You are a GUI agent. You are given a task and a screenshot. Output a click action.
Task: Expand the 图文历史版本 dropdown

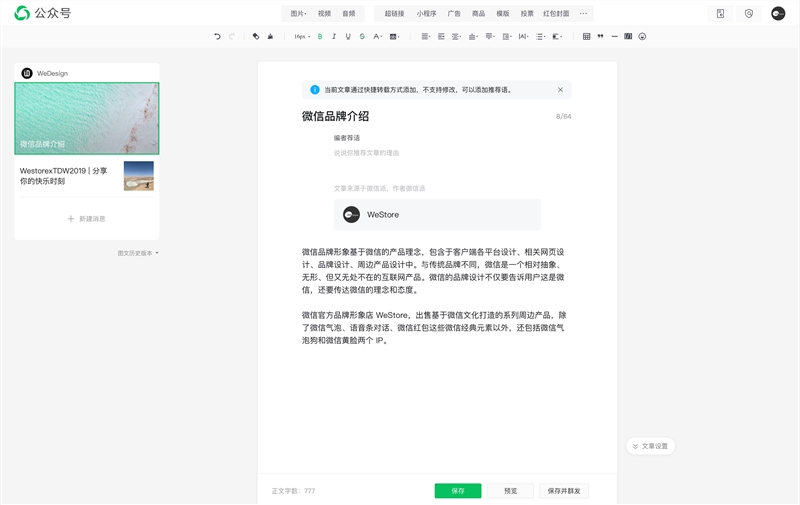(138, 253)
